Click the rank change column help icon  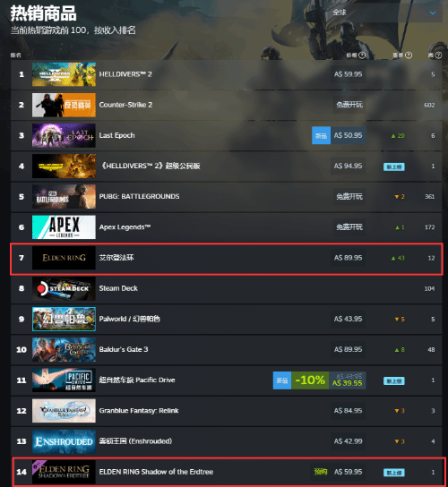[x=409, y=56]
